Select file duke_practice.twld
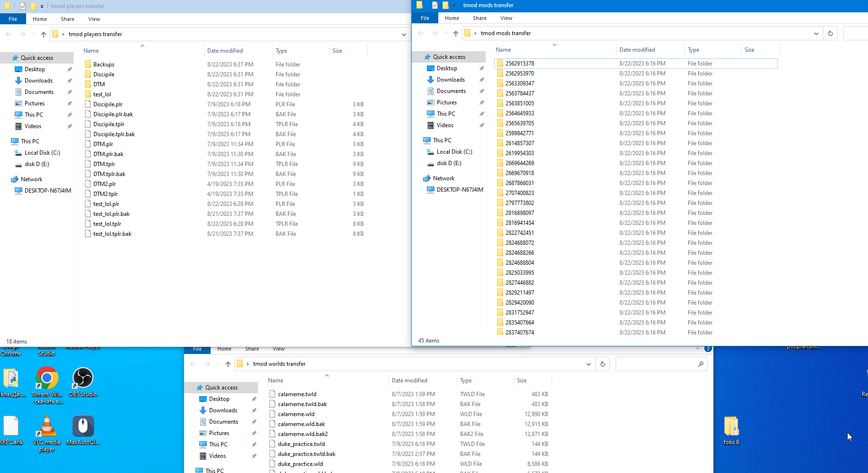Screen dimensions: 868x473 (409, 444)
